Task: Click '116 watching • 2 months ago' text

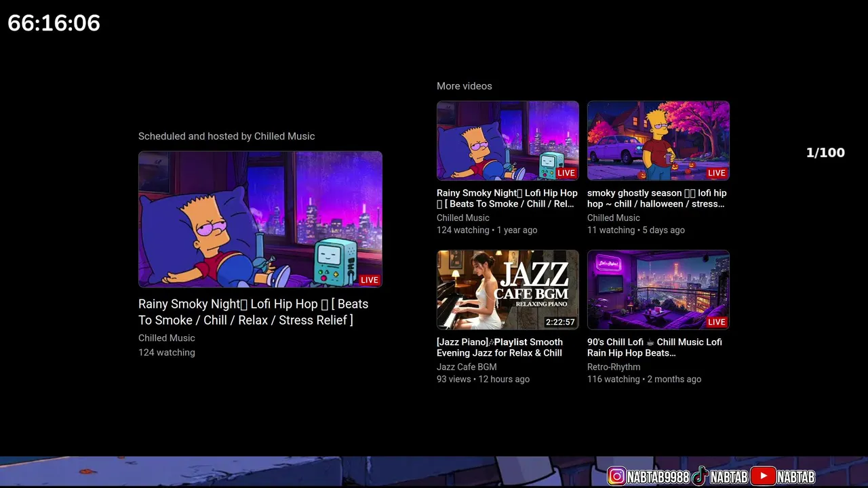Action: coord(644,379)
